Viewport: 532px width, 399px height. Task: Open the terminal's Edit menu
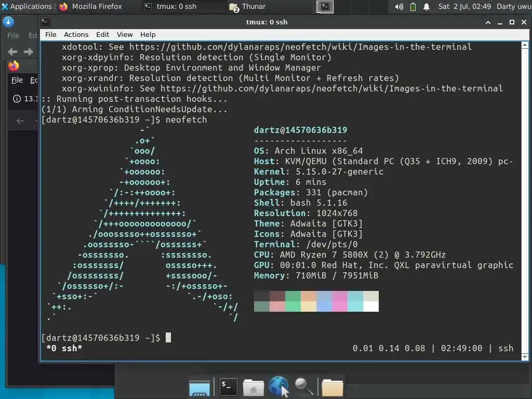click(x=102, y=35)
